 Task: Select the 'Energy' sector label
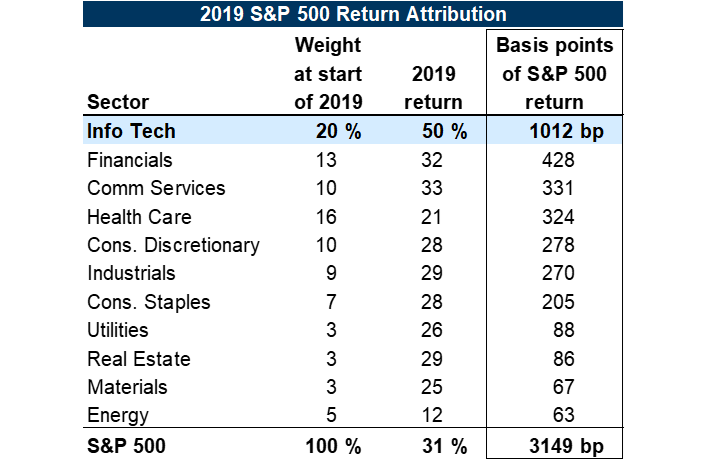[118, 415]
